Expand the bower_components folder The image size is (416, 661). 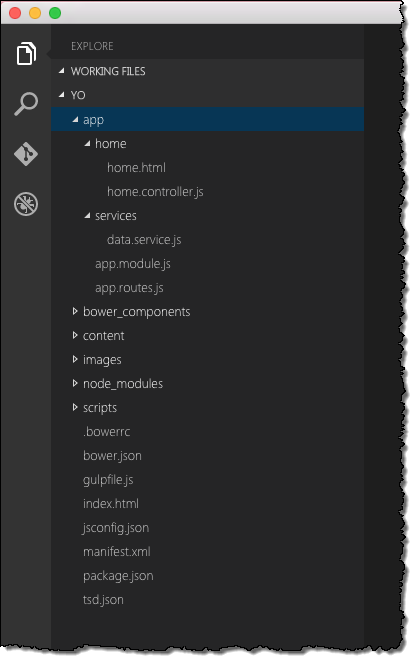pyautogui.click(x=75, y=312)
